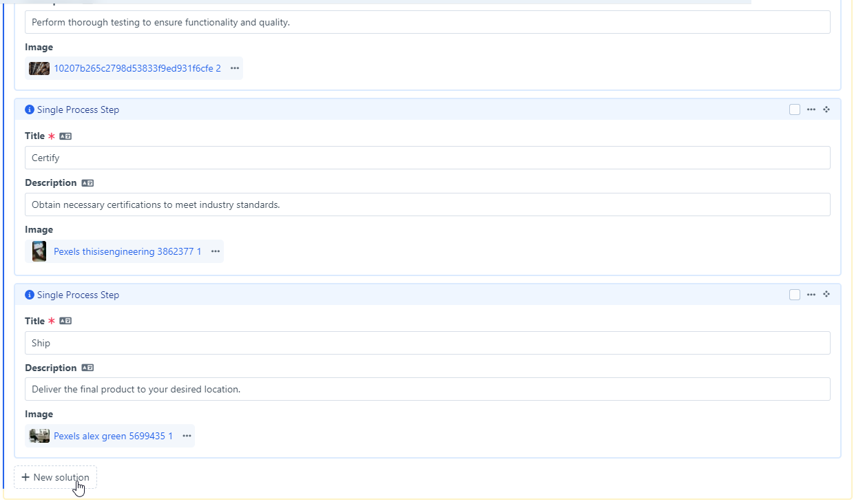Select the Certify process step checkbox
The width and height of the screenshot is (854, 504).
pos(795,109)
